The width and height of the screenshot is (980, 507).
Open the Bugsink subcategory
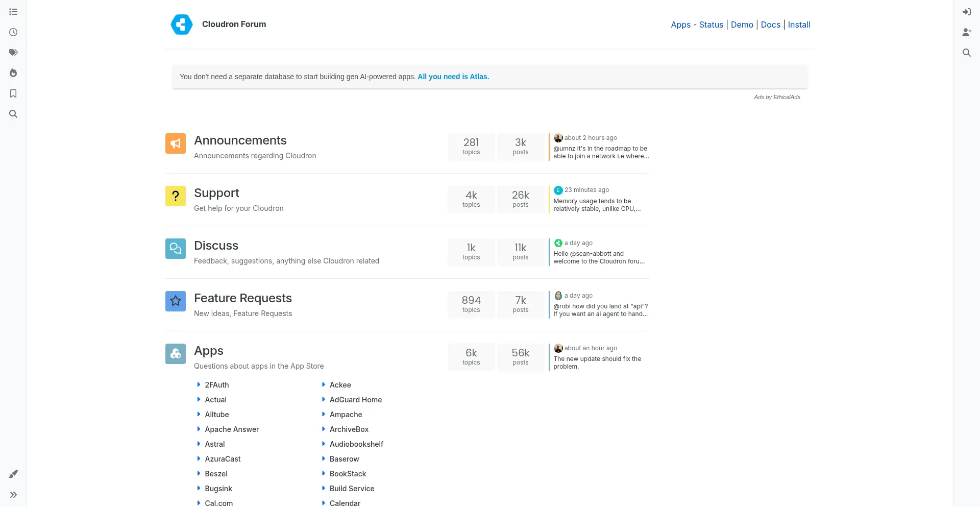pyautogui.click(x=218, y=489)
